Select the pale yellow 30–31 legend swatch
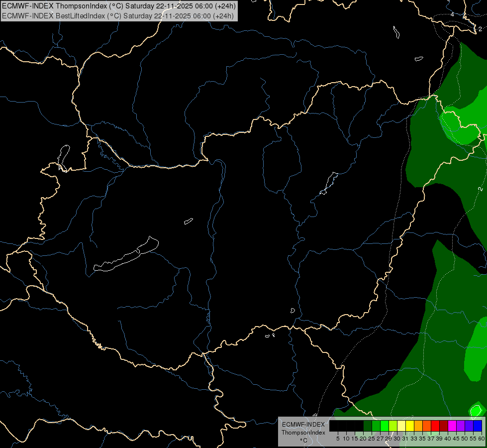487x448 pixels. [x=401, y=426]
